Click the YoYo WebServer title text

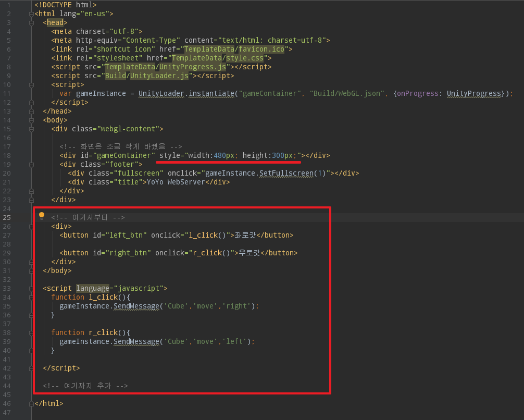pos(176,182)
